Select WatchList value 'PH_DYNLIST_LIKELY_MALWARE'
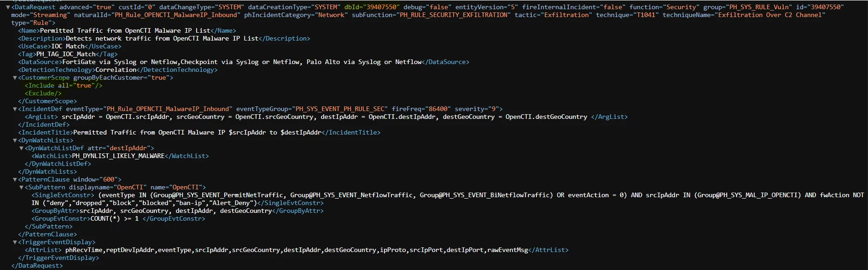868x270 pixels. coord(118,156)
